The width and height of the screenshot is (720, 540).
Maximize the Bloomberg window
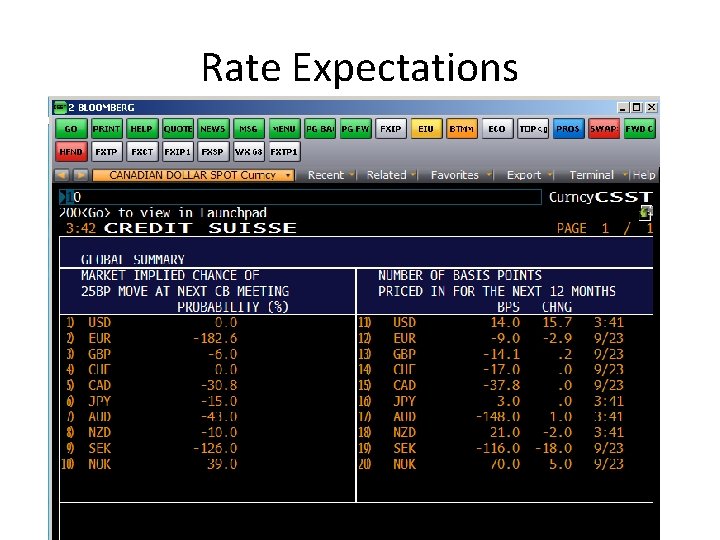[x=637, y=107]
